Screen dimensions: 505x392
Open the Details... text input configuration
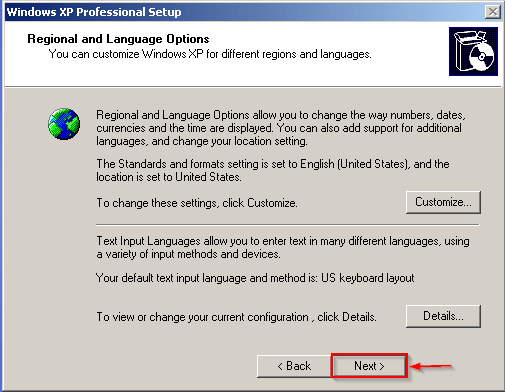[x=443, y=316]
